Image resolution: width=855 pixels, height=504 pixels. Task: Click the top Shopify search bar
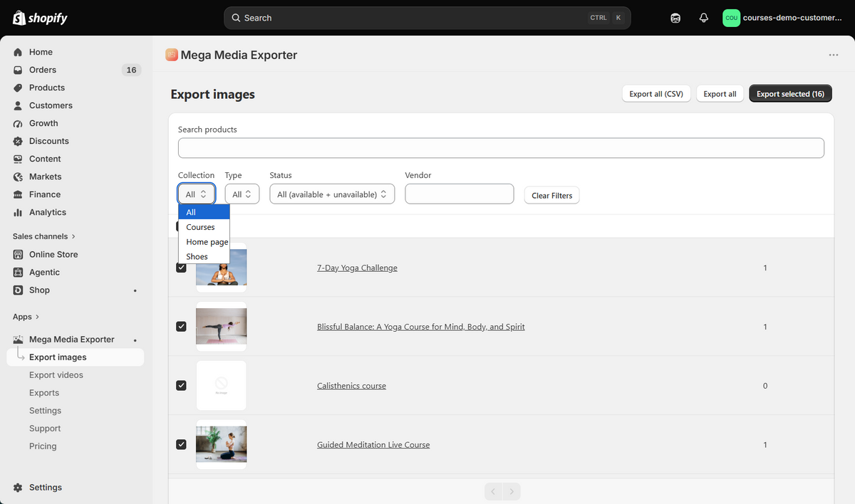tap(427, 18)
